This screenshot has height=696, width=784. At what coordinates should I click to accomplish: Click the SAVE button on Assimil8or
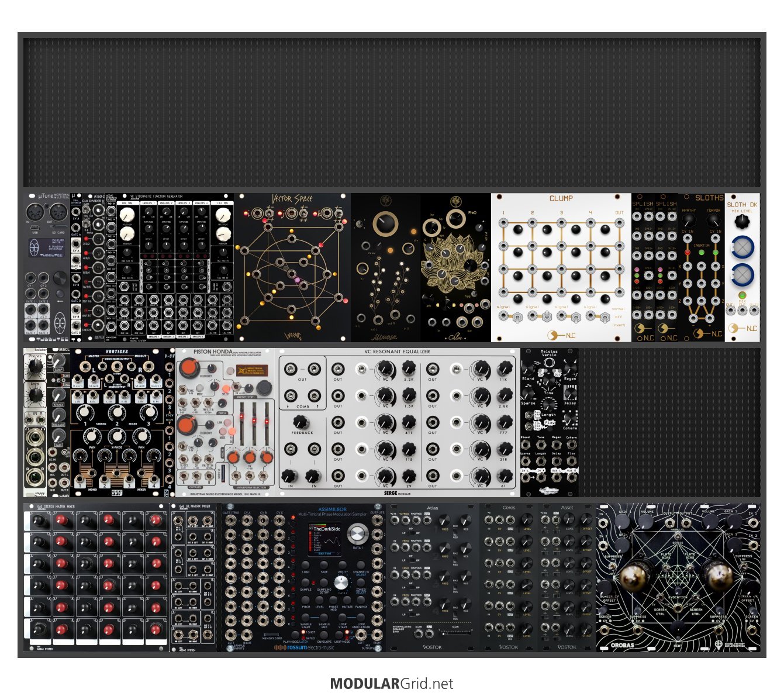[324, 564]
